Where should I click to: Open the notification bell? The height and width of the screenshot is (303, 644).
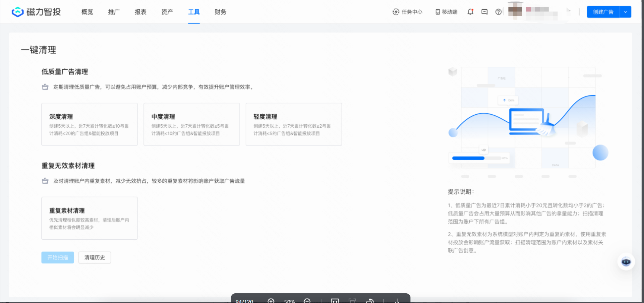pyautogui.click(x=470, y=12)
